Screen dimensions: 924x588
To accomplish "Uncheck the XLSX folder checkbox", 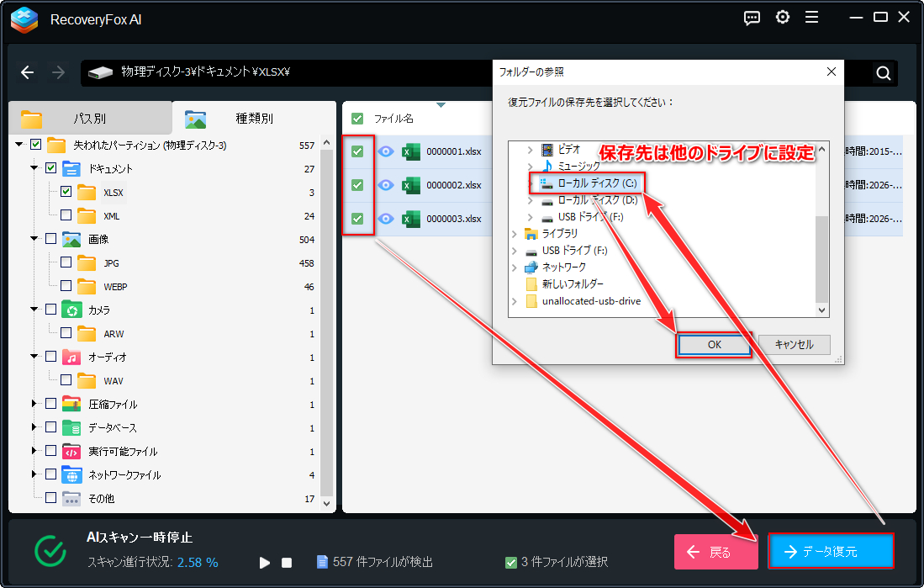I will [x=66, y=192].
